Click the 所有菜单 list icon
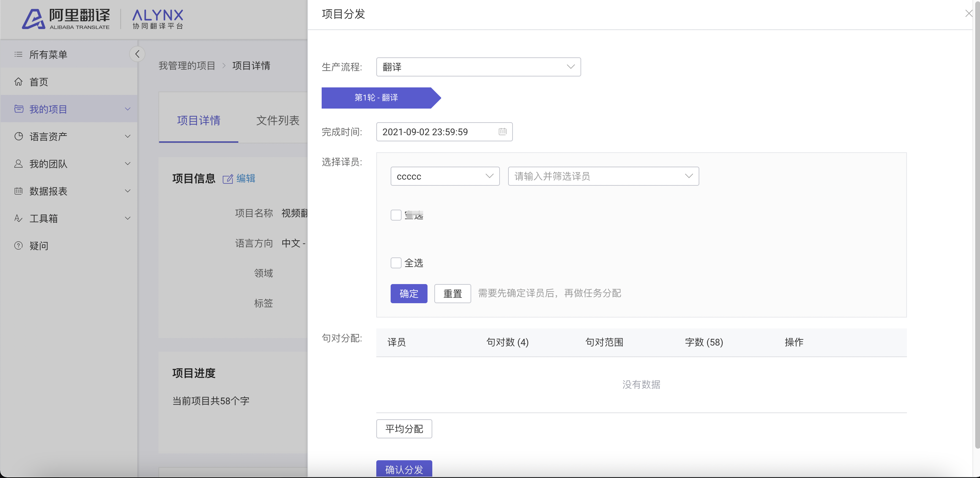 [x=18, y=54]
